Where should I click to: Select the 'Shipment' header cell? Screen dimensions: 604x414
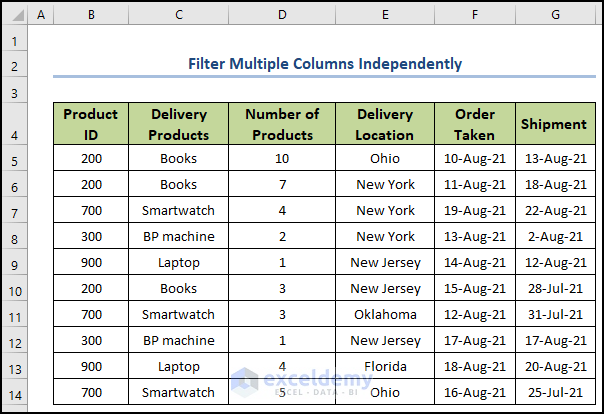(554, 124)
